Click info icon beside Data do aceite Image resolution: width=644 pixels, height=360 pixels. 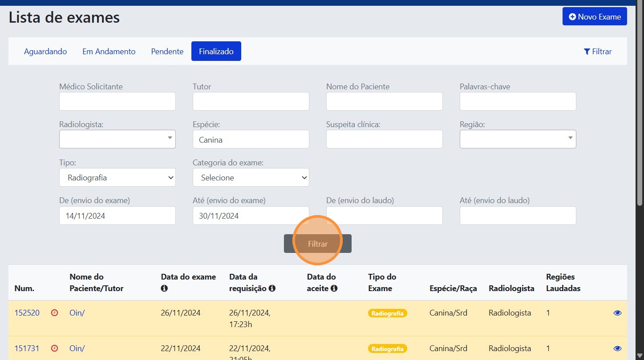coord(334,288)
